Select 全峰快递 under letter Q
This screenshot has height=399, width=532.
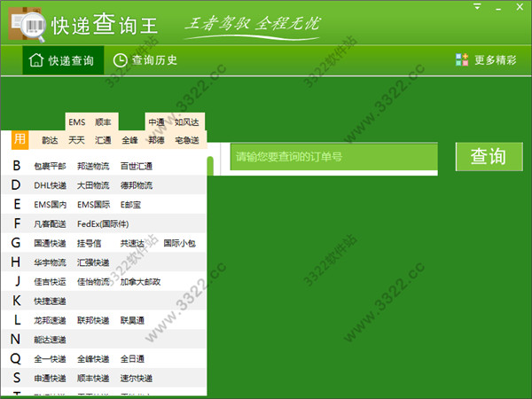pyautogui.click(x=93, y=359)
